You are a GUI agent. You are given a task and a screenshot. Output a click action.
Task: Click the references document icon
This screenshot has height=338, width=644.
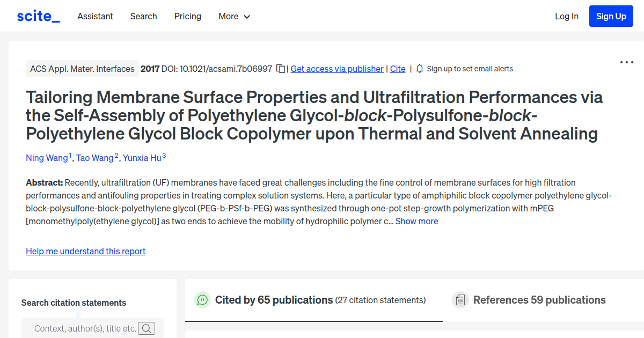pos(460,300)
